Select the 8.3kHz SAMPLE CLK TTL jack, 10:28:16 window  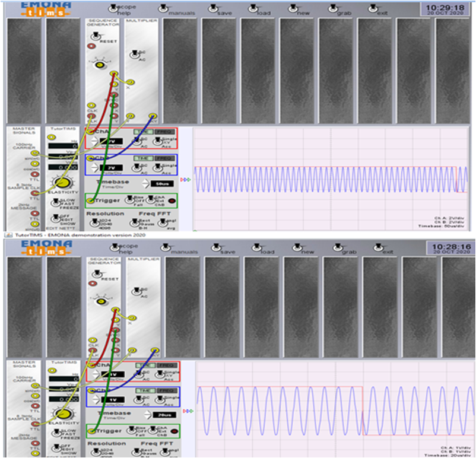point(36,423)
